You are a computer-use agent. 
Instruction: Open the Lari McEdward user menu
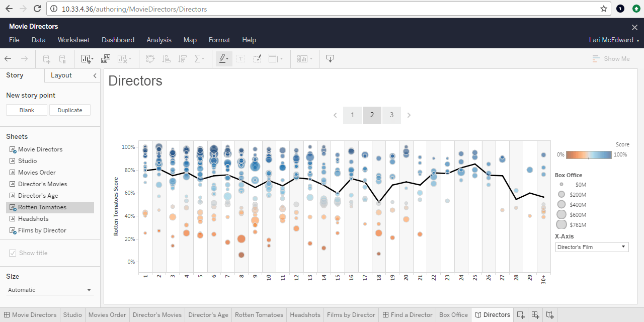coord(614,40)
